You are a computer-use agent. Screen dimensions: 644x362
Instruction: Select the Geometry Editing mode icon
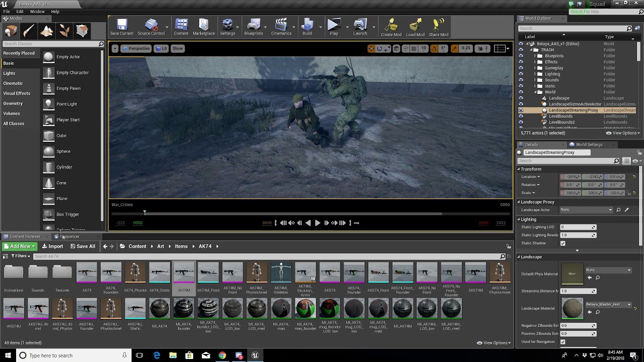82,31
